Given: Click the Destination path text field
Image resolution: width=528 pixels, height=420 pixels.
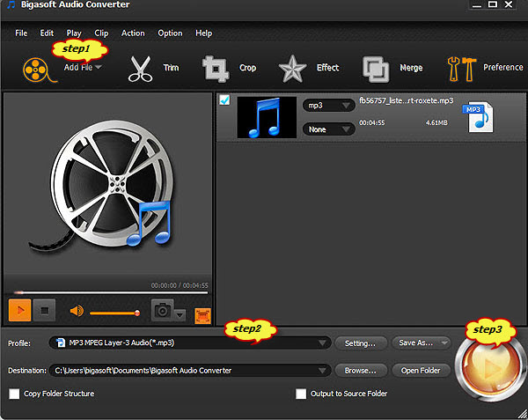Looking at the screenshot, I should pos(190,371).
